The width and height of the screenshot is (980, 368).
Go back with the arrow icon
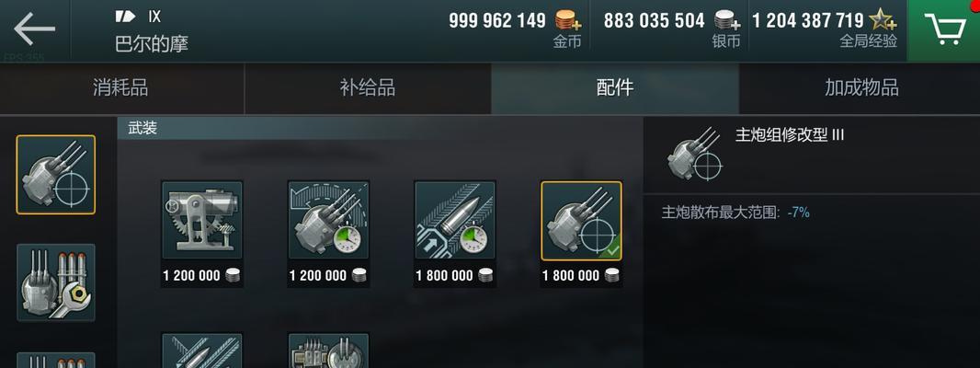tap(34, 29)
